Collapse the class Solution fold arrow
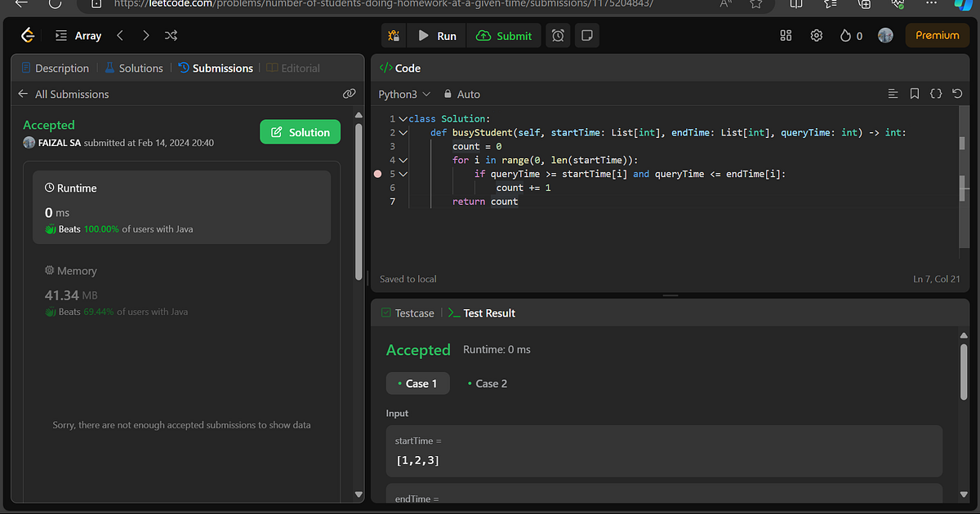Screen dimensions: 980x514 click(x=403, y=119)
